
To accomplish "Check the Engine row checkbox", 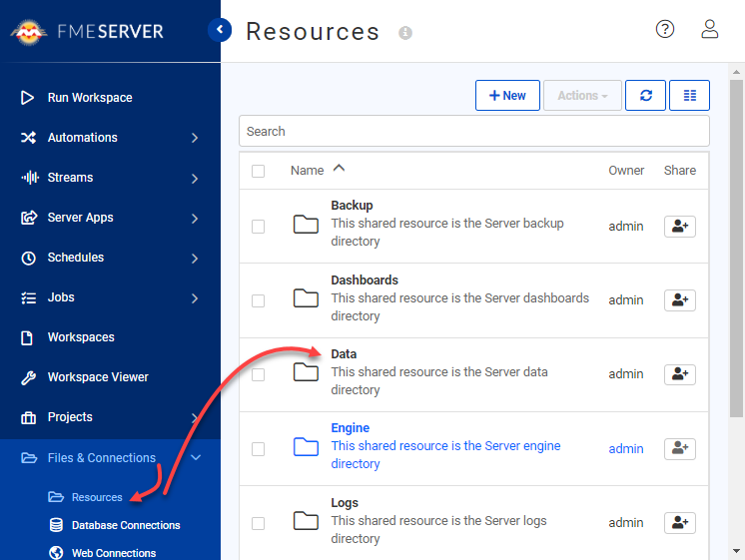I will pos(258,449).
